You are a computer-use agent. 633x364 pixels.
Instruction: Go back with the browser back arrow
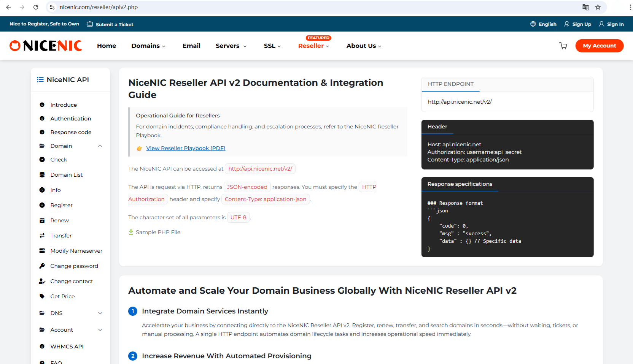tap(8, 7)
